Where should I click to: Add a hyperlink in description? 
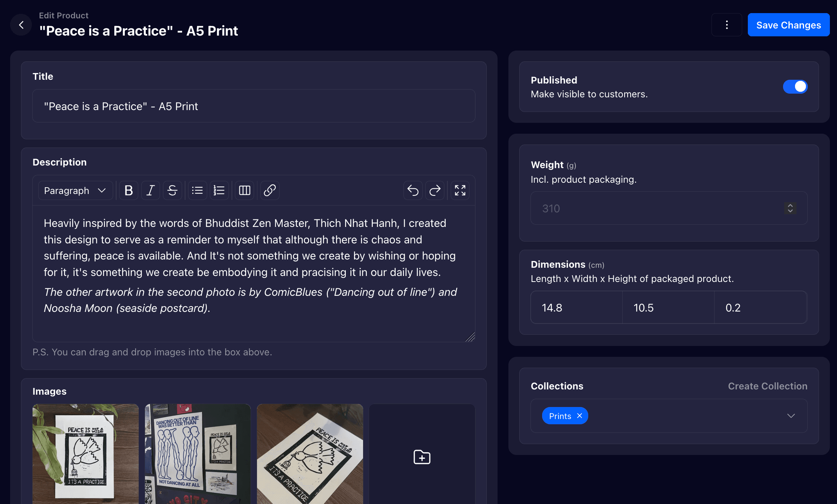pyautogui.click(x=270, y=191)
